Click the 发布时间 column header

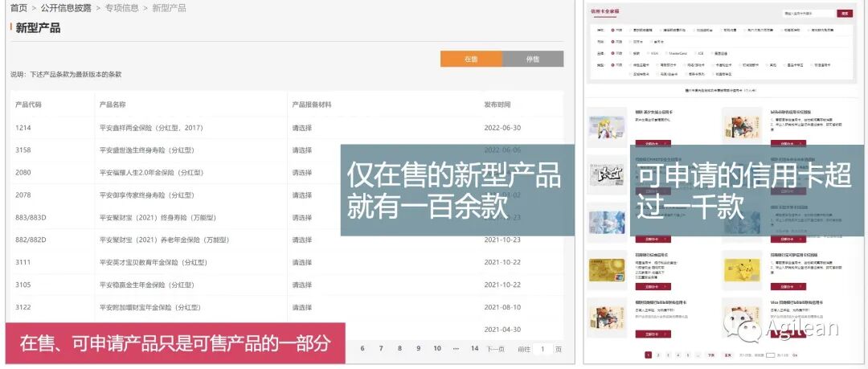click(x=497, y=105)
